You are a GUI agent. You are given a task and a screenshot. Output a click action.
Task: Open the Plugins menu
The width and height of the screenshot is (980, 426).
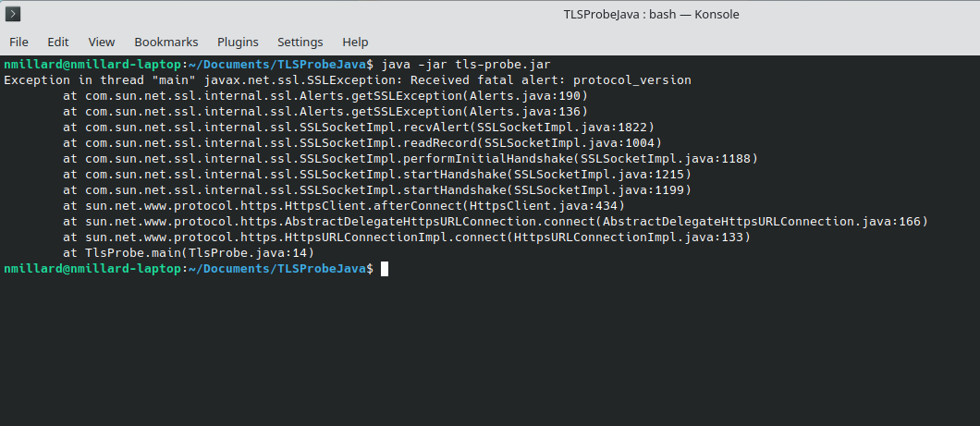pyautogui.click(x=238, y=42)
